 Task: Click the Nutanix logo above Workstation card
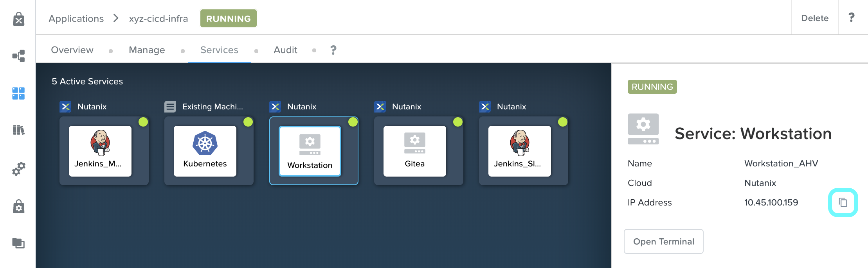coord(275,107)
